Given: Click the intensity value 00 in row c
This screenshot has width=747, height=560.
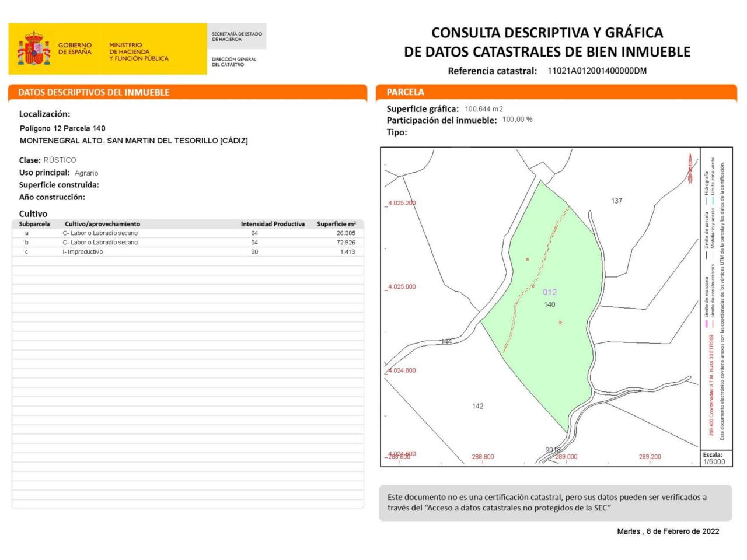Looking at the screenshot, I should click(254, 252).
